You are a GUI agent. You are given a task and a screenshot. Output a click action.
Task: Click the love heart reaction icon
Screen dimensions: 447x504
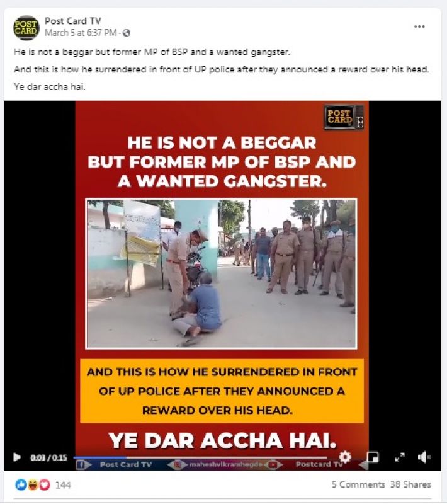[x=45, y=484]
